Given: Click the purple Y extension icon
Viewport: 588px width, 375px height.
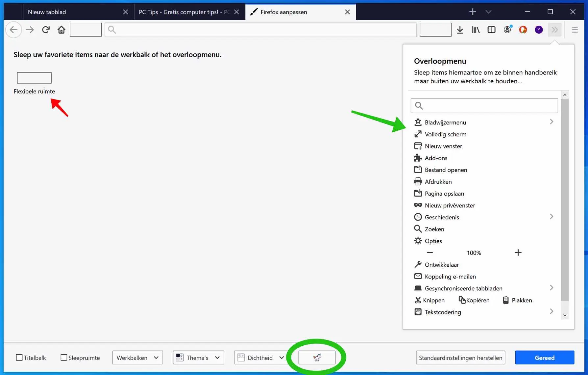Looking at the screenshot, I should pos(539,30).
